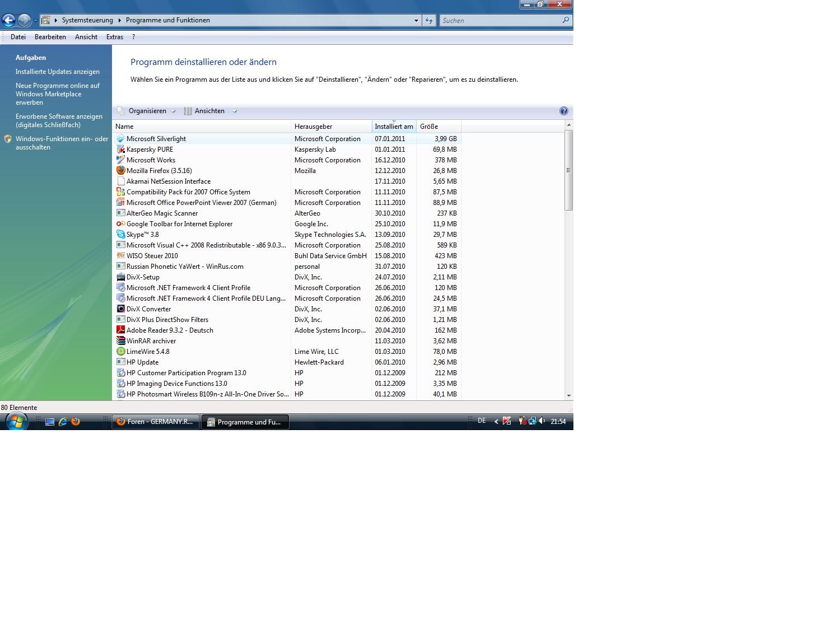This screenshot has width=840, height=630.
Task: Click Show Desktop quick launch icon
Action: pos(50,422)
